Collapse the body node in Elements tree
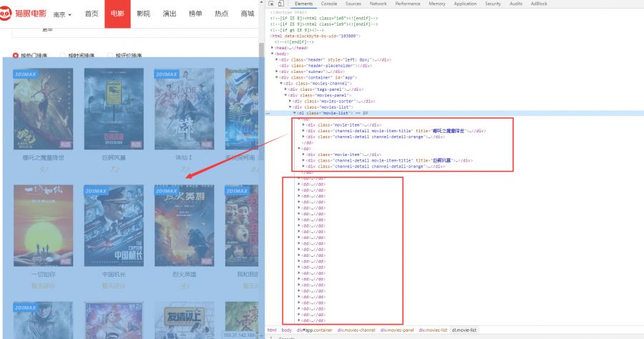The image size is (644, 339). pyautogui.click(x=273, y=54)
